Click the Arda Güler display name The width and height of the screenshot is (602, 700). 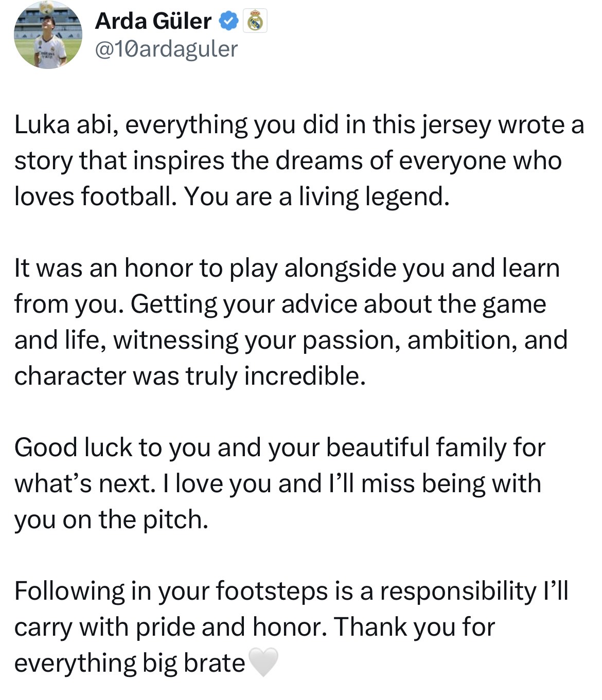pyautogui.click(x=153, y=21)
